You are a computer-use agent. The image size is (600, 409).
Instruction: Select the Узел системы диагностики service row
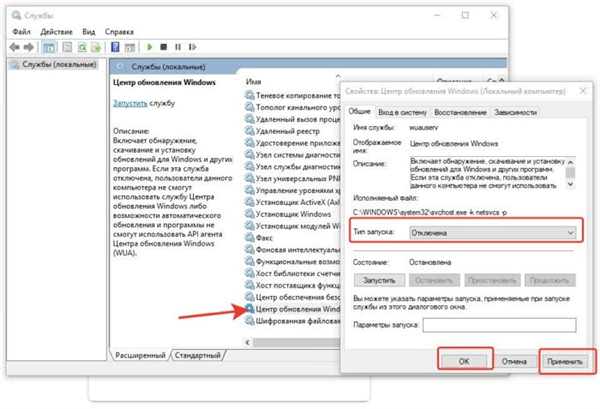click(292, 155)
